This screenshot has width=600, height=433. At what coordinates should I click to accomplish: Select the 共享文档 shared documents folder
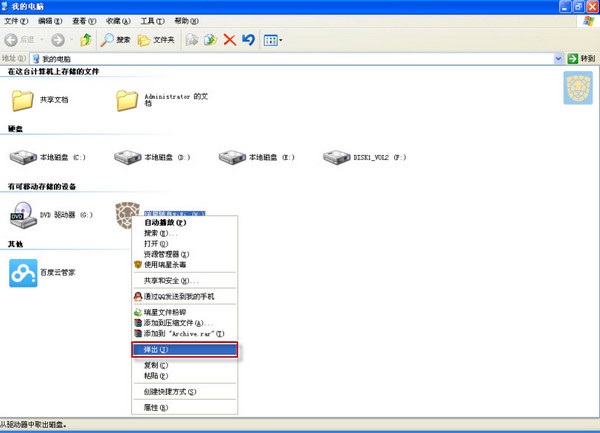pos(23,100)
